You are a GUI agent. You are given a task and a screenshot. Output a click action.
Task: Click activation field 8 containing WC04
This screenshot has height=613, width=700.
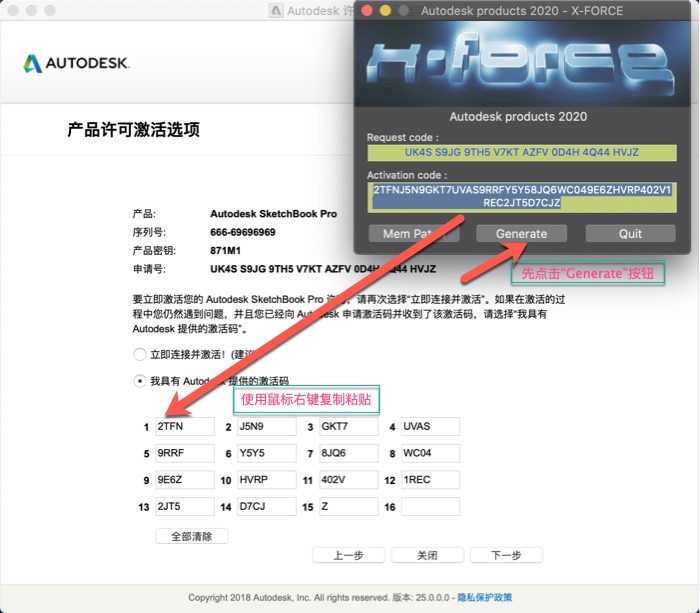[x=430, y=453]
